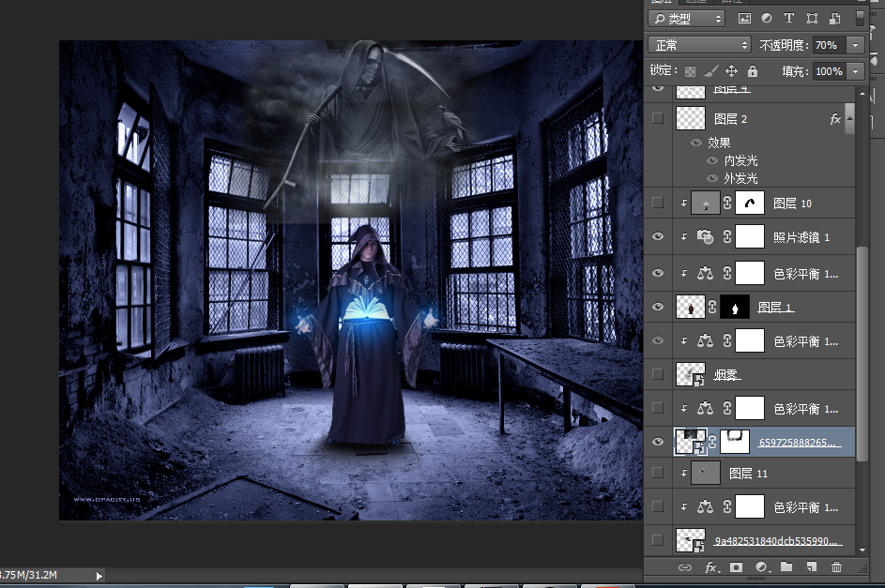
Task: Delete layer using the trash icon
Action: 836,567
